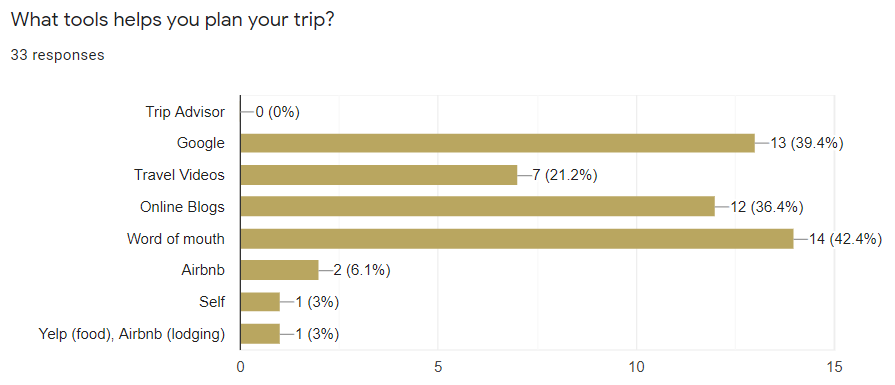The image size is (895, 385).
Task: Click the Word of mouth axis label
Action: [176, 239]
